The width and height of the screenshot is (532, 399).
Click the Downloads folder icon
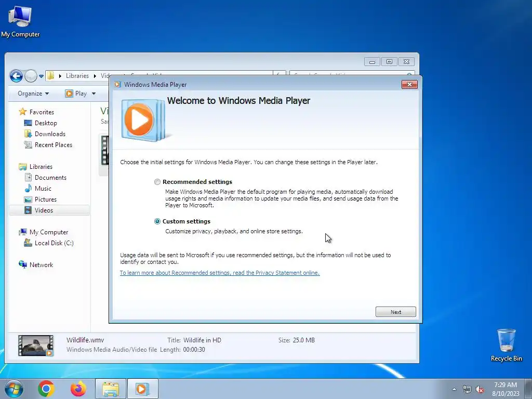(28, 134)
